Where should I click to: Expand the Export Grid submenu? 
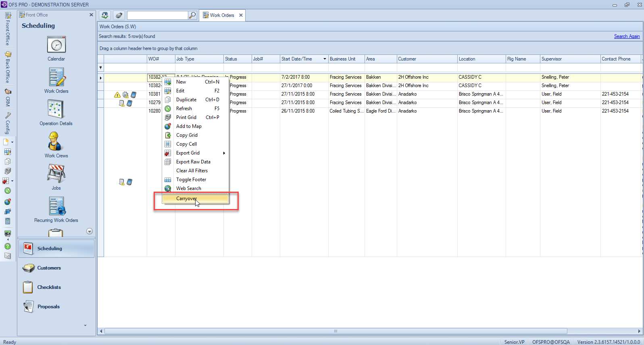click(195, 153)
